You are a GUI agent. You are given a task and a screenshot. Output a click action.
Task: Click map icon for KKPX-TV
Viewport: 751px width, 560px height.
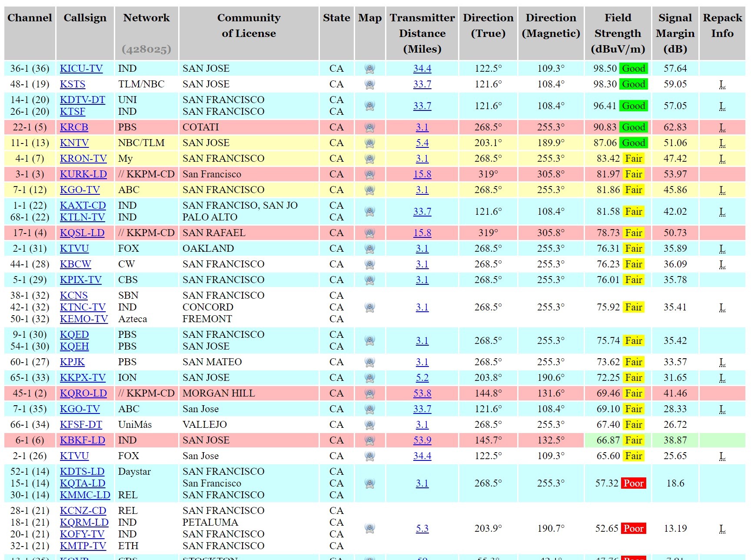coord(370,378)
